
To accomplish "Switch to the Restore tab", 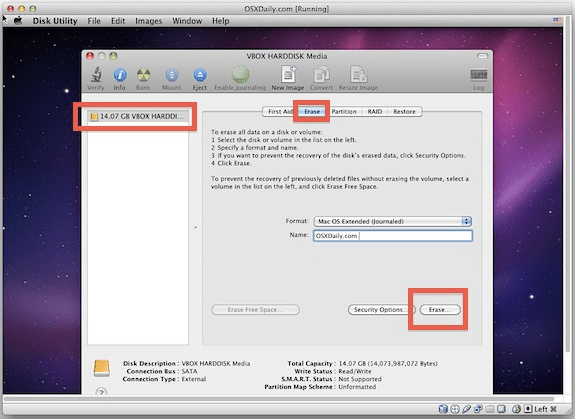I will 404,111.
